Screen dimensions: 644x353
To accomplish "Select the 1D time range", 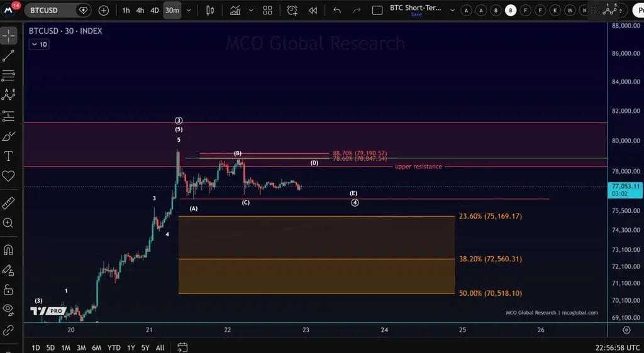I will (x=36, y=348).
